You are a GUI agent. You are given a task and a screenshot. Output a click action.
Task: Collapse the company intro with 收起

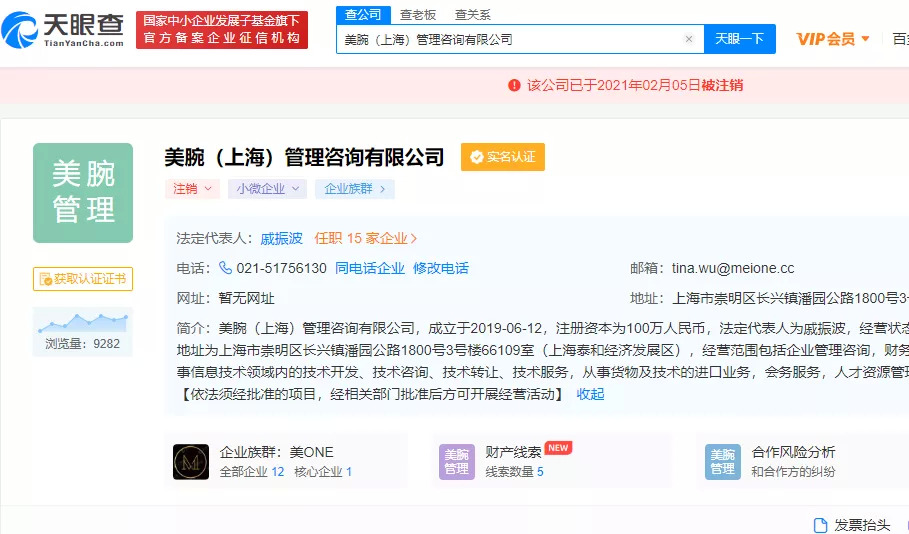[x=590, y=394]
